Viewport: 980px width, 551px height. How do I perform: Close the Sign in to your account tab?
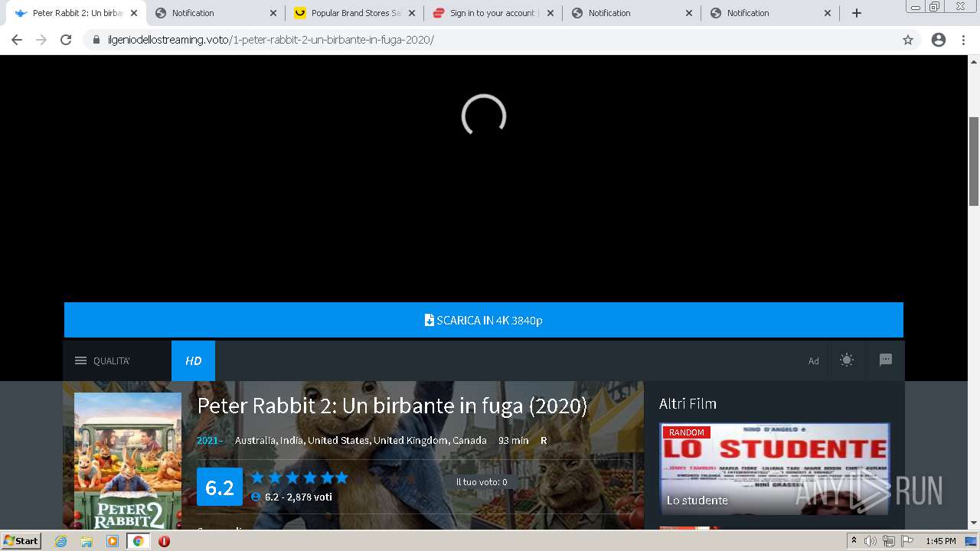click(550, 13)
